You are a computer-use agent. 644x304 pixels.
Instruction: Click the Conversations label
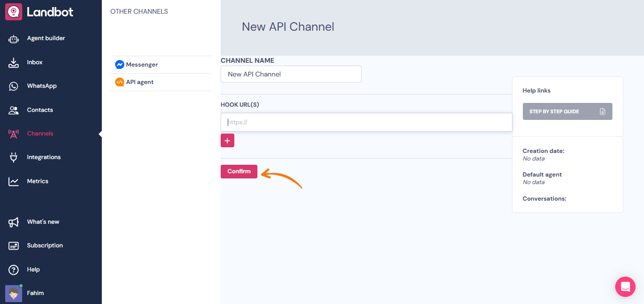545,199
